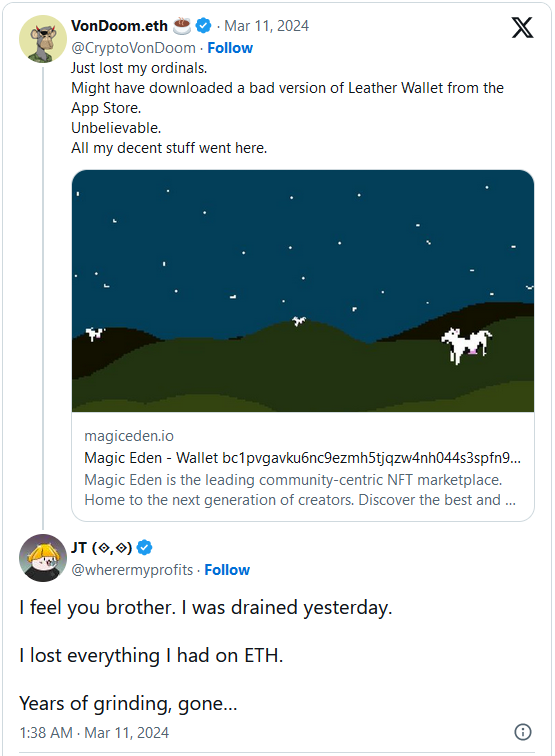Open JT's profile avatar picture
555x756 pixels.
click(x=43, y=558)
